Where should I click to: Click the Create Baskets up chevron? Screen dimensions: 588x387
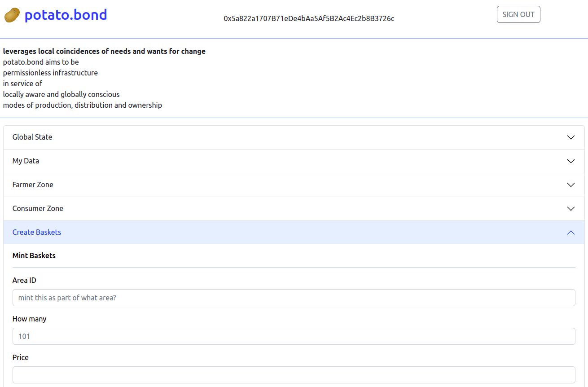(x=571, y=233)
